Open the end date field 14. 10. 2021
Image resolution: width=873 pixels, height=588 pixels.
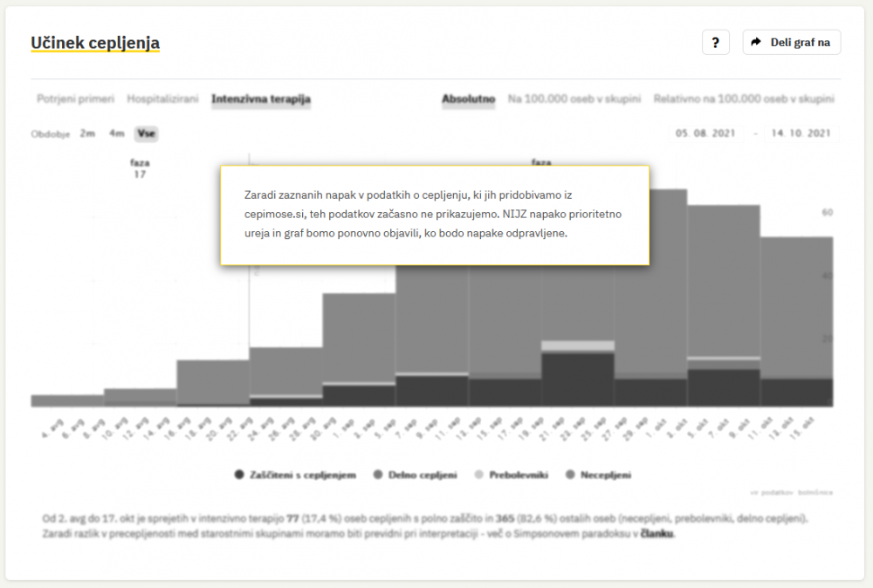point(800,133)
